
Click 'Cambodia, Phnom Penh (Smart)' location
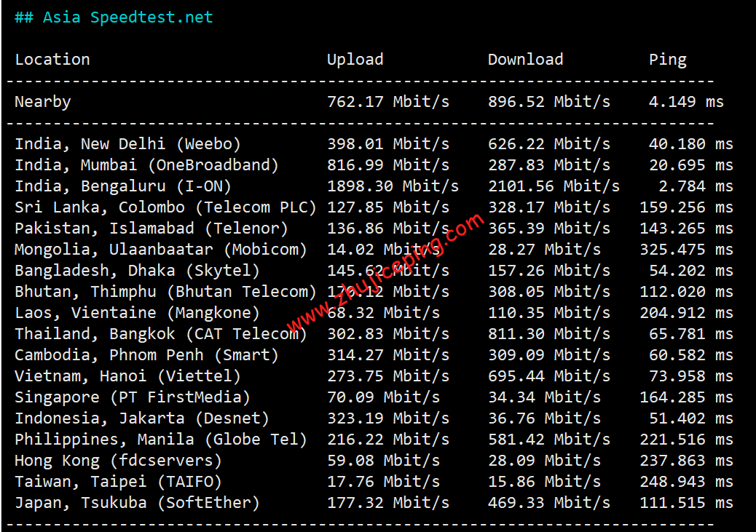[146, 355]
